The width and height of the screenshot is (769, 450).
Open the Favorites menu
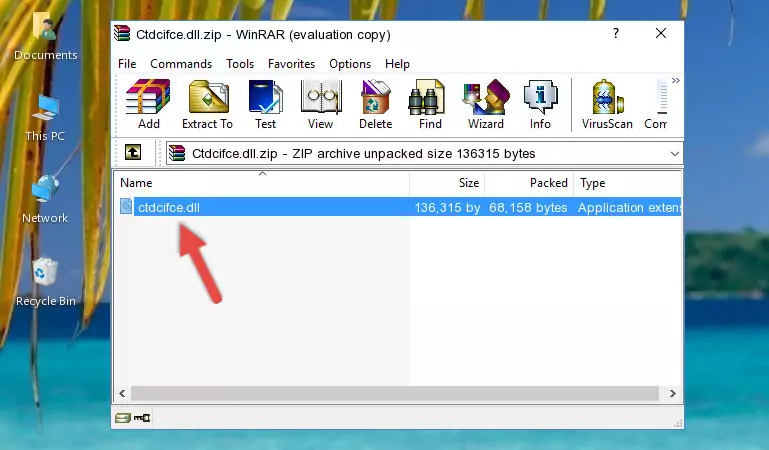[x=291, y=64]
